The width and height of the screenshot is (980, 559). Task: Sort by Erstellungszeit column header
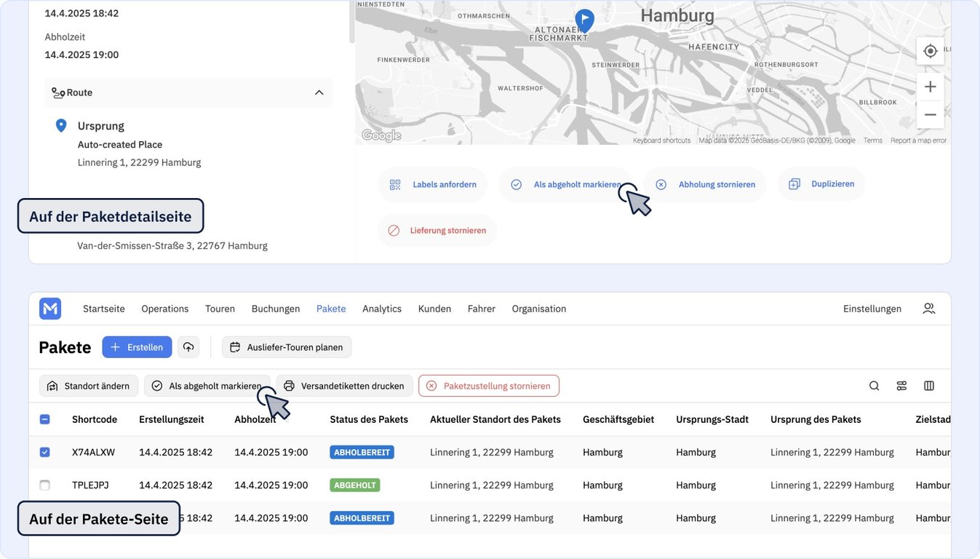point(172,419)
